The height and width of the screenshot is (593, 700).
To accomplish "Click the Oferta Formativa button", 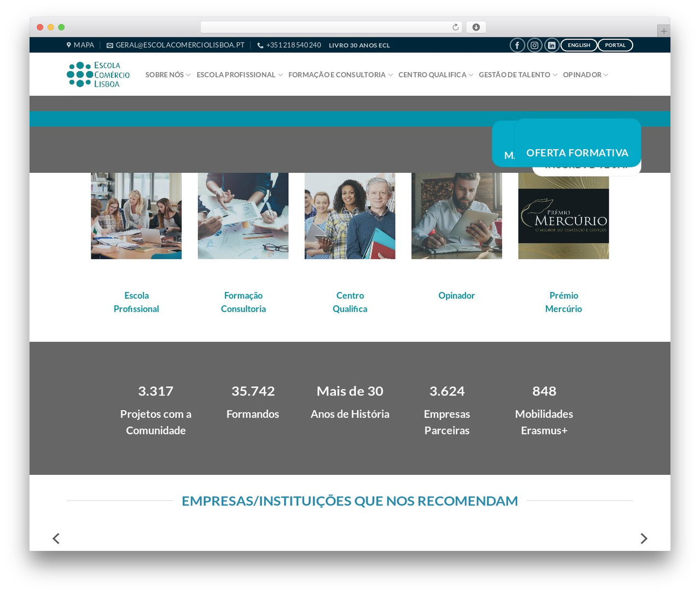I will point(577,142).
